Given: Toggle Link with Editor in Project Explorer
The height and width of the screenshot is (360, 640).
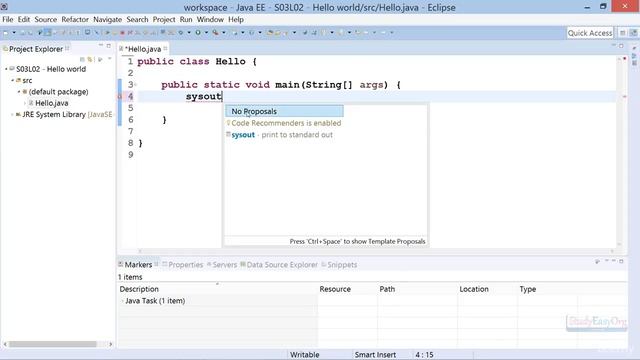Looking at the screenshot, I should 90,60.
